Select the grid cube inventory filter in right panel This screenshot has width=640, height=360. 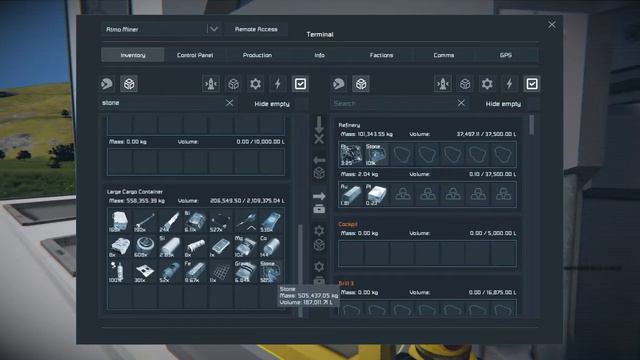tap(361, 84)
